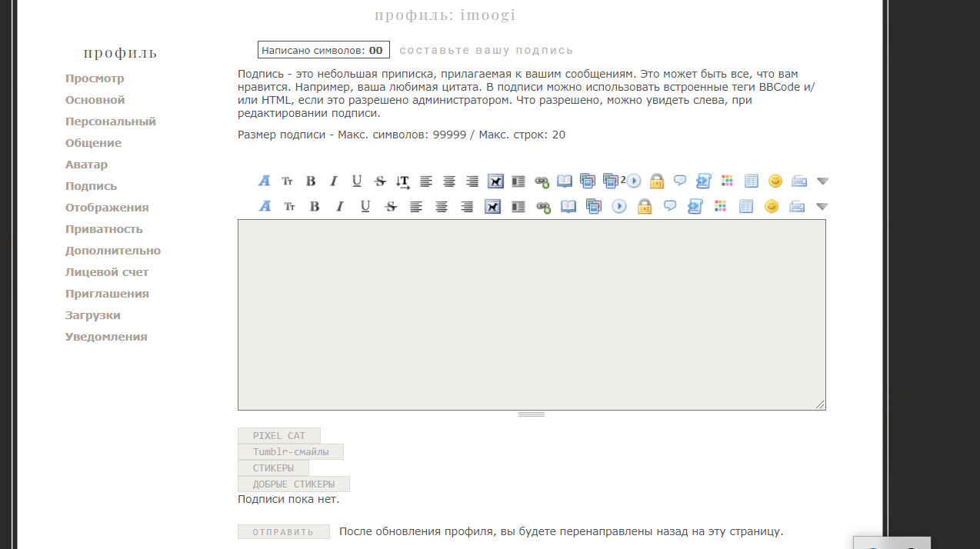980x549 pixels.
Task: Open the Уведомления profile section
Action: [x=106, y=337]
